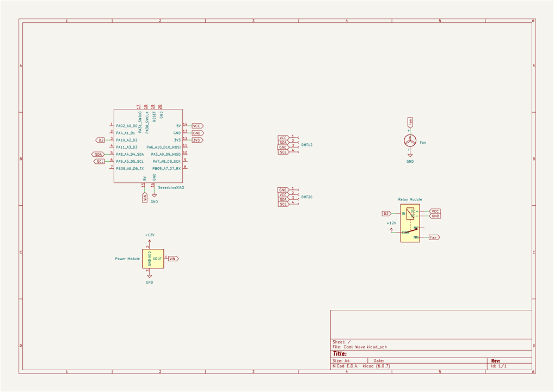
Task: Click 'Id: 1/1' in title block
Action: tap(498, 366)
